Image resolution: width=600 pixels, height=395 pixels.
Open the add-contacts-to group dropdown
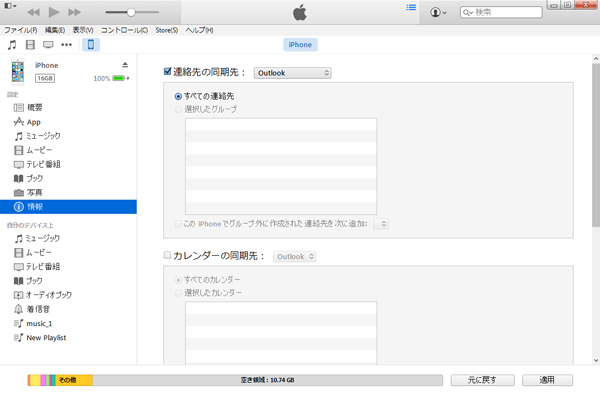381,224
